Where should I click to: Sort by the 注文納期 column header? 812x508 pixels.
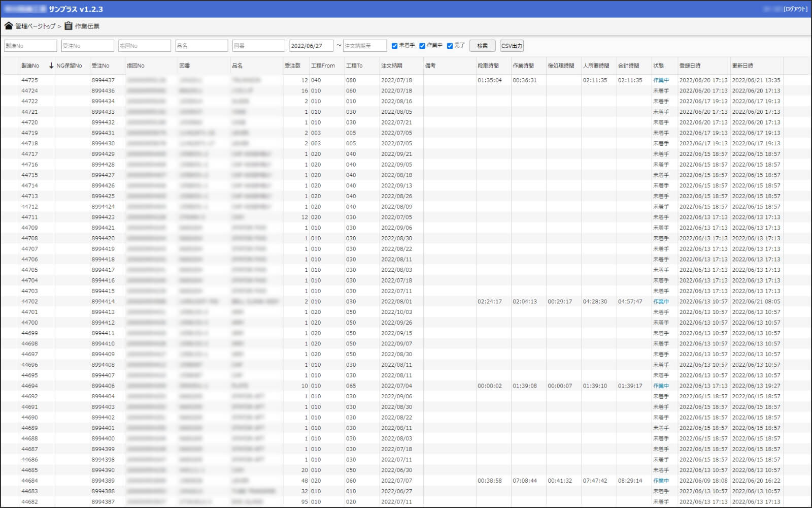tap(392, 66)
